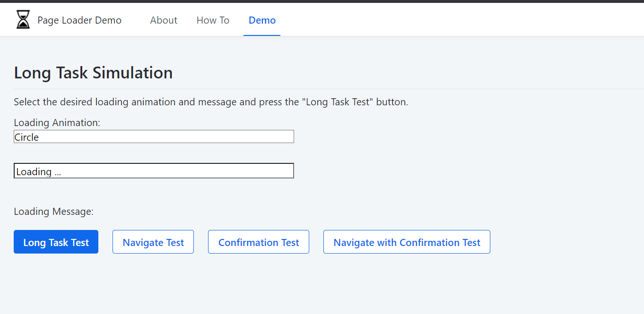The width and height of the screenshot is (644, 314).
Task: Click Navigate with Confirmation Test
Action: tap(406, 242)
